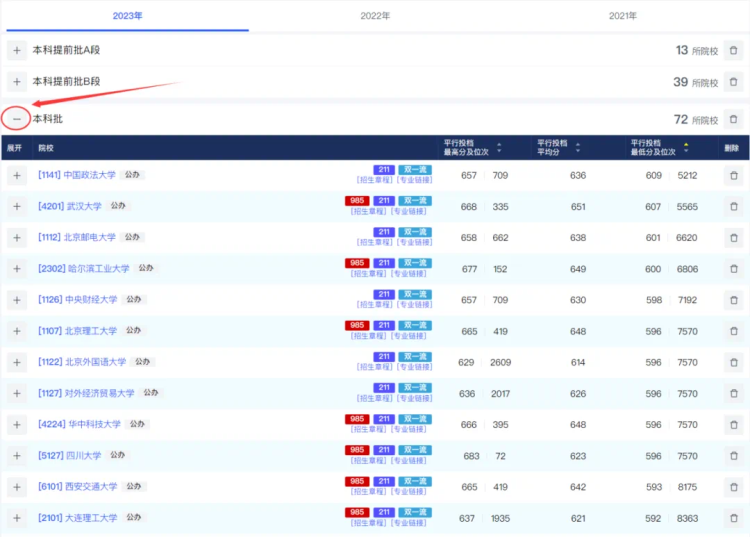Delete the 本科提前批B段 batch row
Viewport: 750px width, 537px height.
733,82
